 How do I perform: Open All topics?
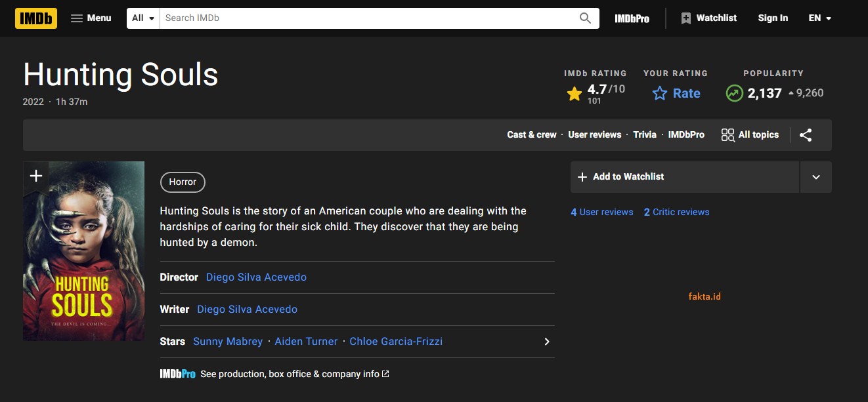tap(750, 134)
